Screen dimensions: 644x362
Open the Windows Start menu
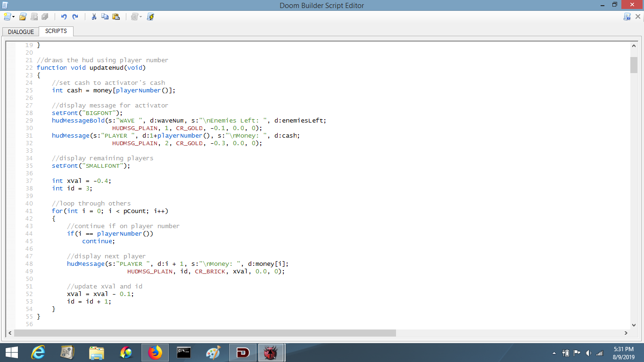tap(11, 353)
